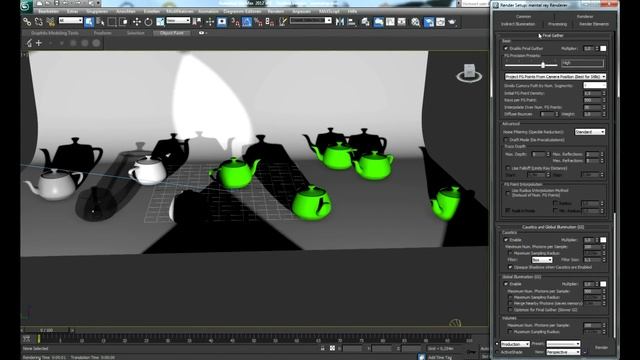This screenshot has width=640, height=360.
Task: Open the Rendered Frame Window icon
Action: pos(440,22)
